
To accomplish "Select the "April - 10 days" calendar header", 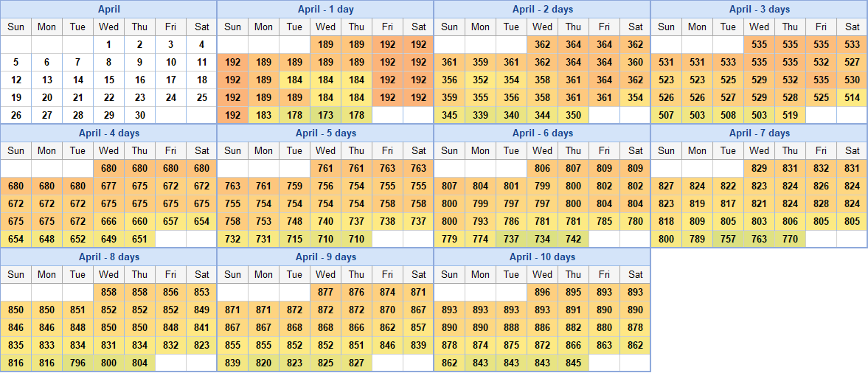I will 542,257.
